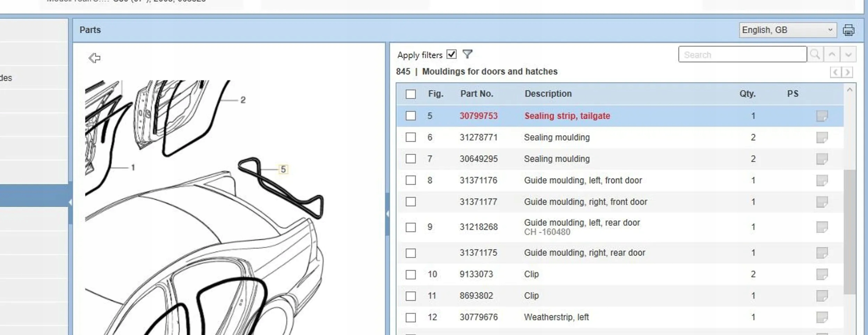Viewport: 868px width, 335px height.
Task: Open note icon for part 8693802
Action: click(x=822, y=296)
